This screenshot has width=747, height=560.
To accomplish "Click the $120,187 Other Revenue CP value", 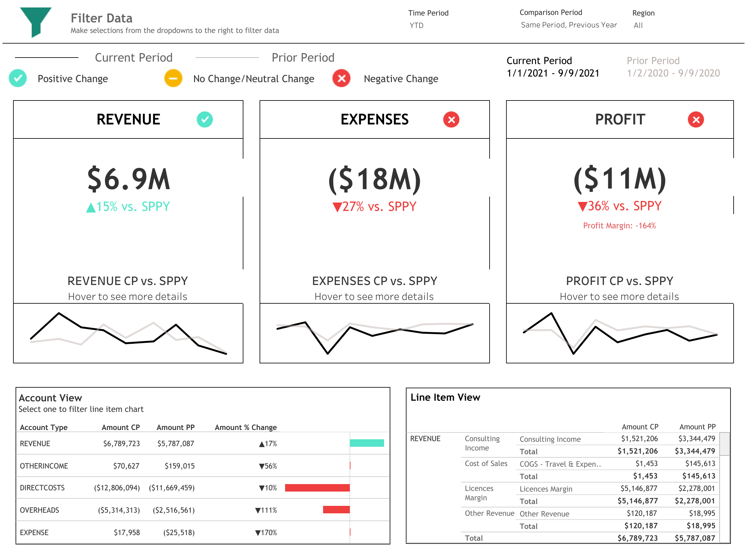I will point(641,513).
